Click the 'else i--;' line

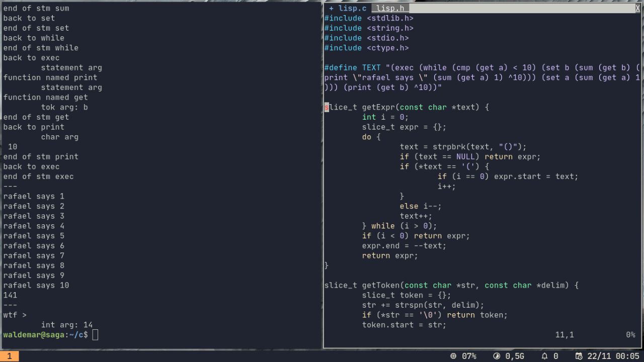pyautogui.click(x=421, y=206)
